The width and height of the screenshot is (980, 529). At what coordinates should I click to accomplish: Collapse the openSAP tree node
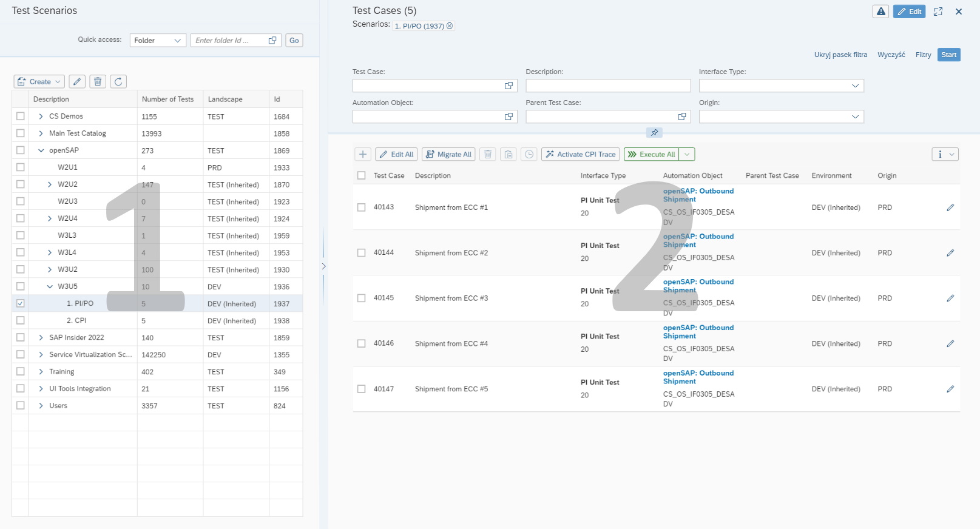[x=41, y=150]
